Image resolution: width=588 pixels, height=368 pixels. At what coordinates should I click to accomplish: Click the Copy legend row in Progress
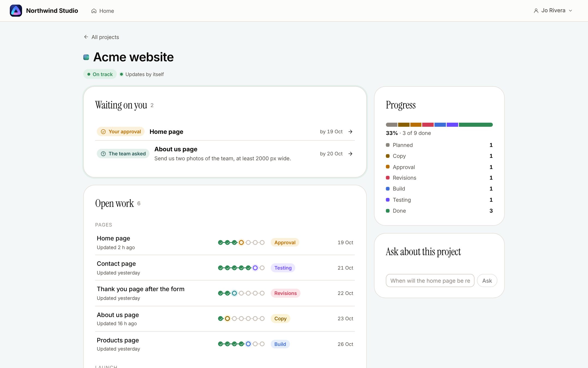[x=439, y=156]
